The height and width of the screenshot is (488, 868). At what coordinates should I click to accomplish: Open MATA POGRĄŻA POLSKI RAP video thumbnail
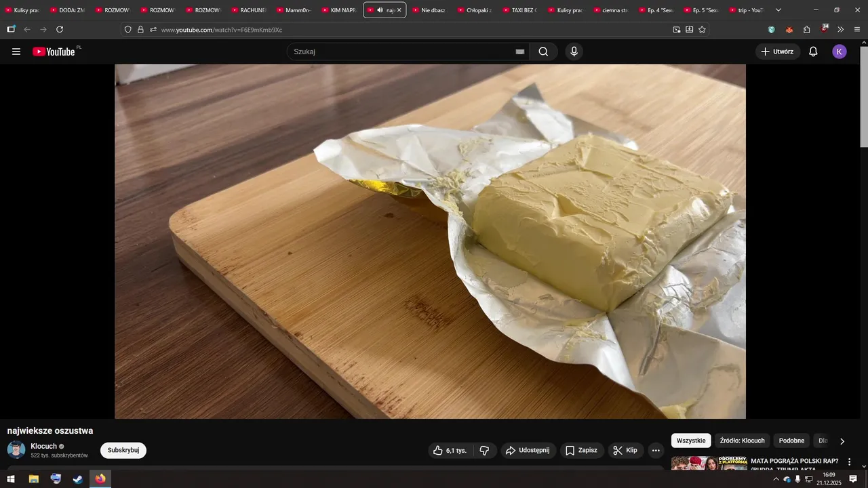point(709,463)
